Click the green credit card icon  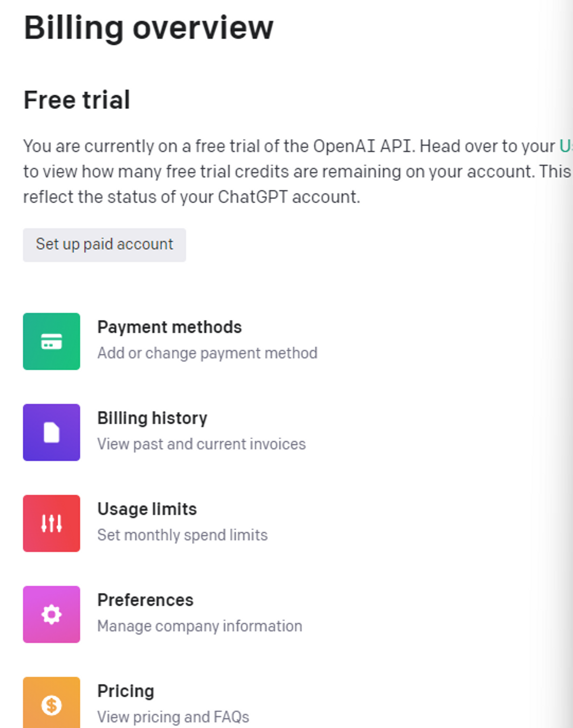(x=51, y=341)
